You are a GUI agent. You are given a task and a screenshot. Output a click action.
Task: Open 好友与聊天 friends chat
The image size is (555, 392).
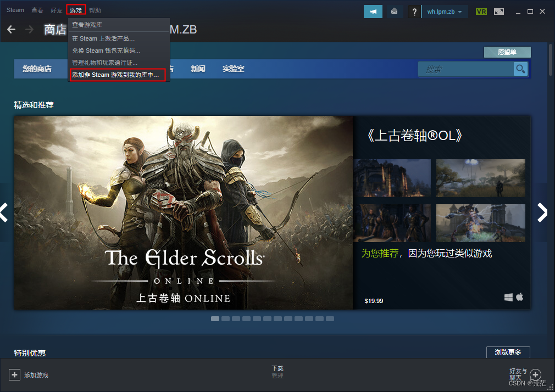(518, 374)
